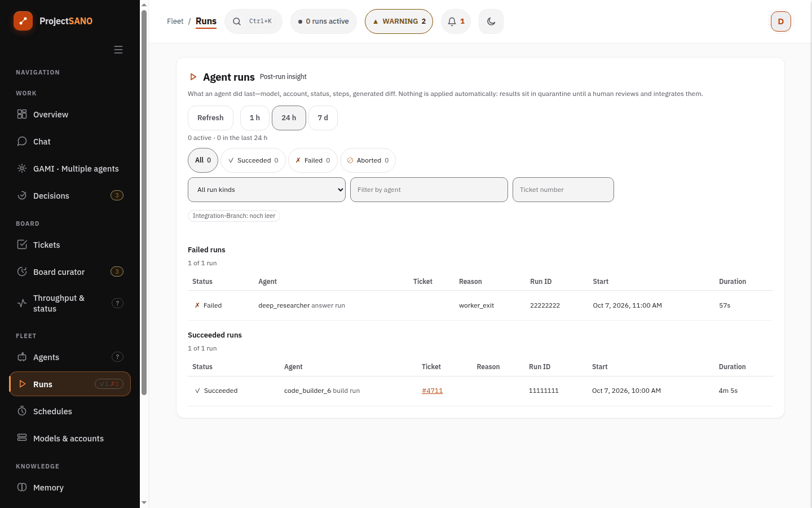The width and height of the screenshot is (812, 508).
Task: Toggle dark mode with moon icon
Action: click(491, 21)
